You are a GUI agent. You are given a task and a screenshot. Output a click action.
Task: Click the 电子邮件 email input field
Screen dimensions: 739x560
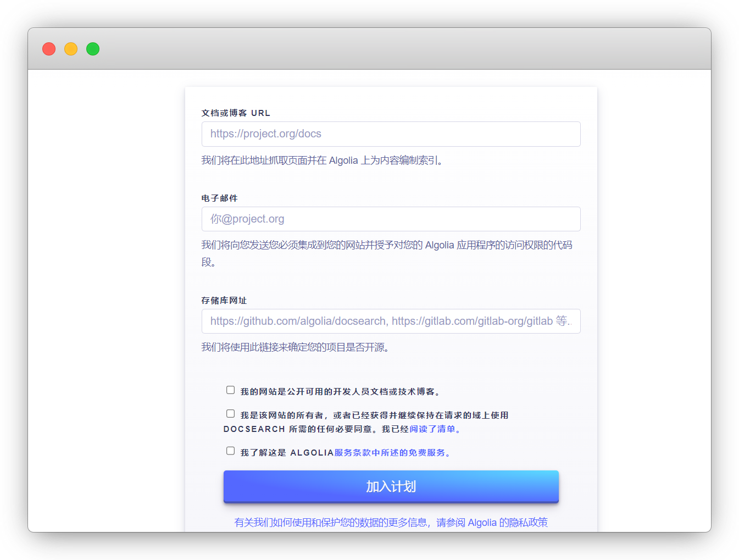click(x=391, y=219)
